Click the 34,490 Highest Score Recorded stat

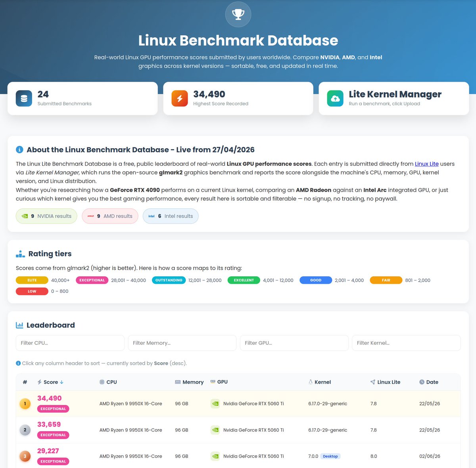209,94
